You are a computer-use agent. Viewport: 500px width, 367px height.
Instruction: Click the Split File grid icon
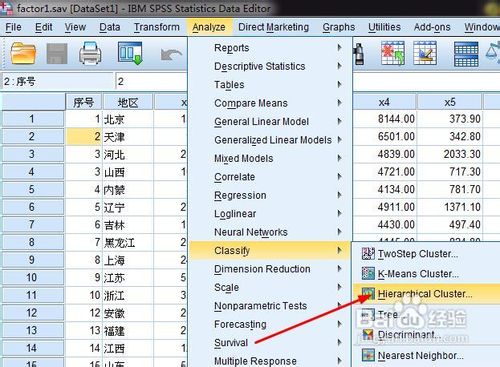coord(466,54)
